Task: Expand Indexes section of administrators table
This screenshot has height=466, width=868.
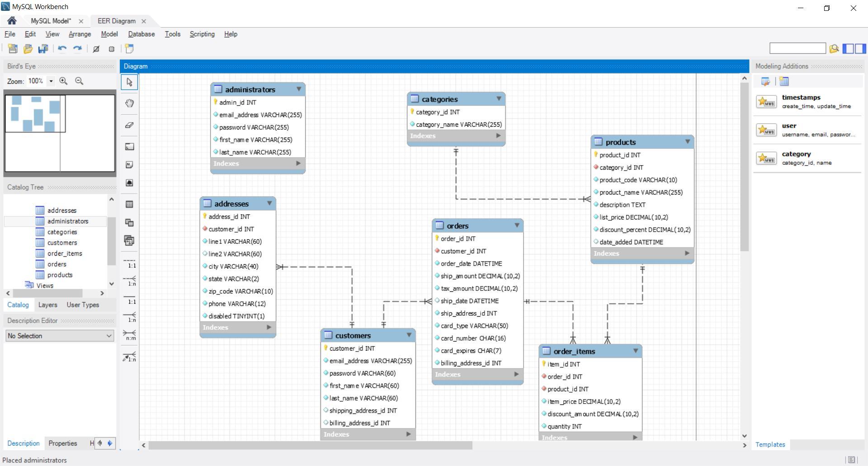Action: [x=298, y=163]
